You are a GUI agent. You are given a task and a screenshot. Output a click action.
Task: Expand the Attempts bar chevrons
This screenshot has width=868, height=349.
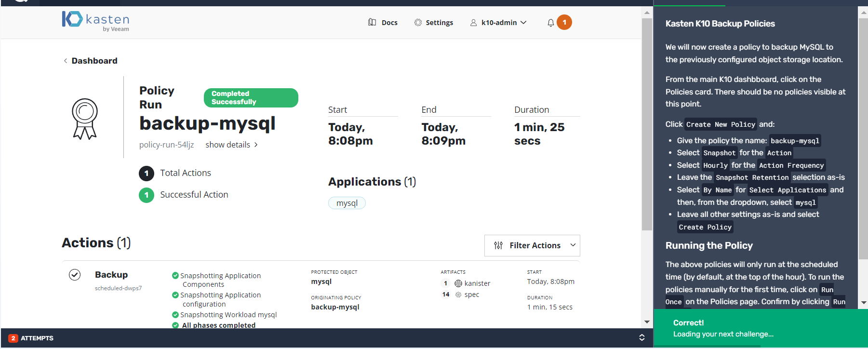pyautogui.click(x=642, y=337)
